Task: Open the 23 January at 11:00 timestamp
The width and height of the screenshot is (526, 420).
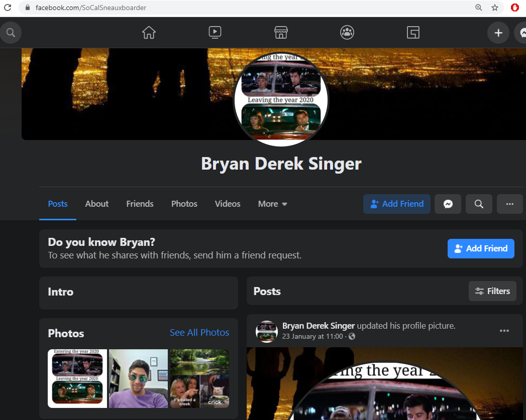Action: [x=312, y=336]
